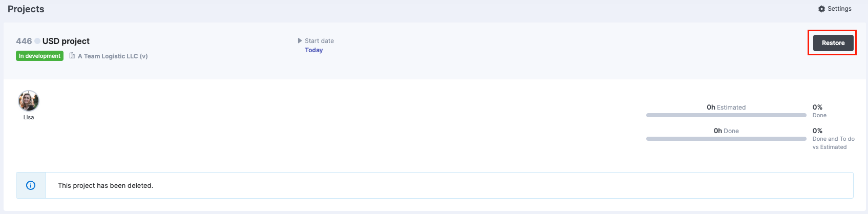This screenshot has height=214, width=868.
Task: Click project number 446
Action: pos(24,41)
